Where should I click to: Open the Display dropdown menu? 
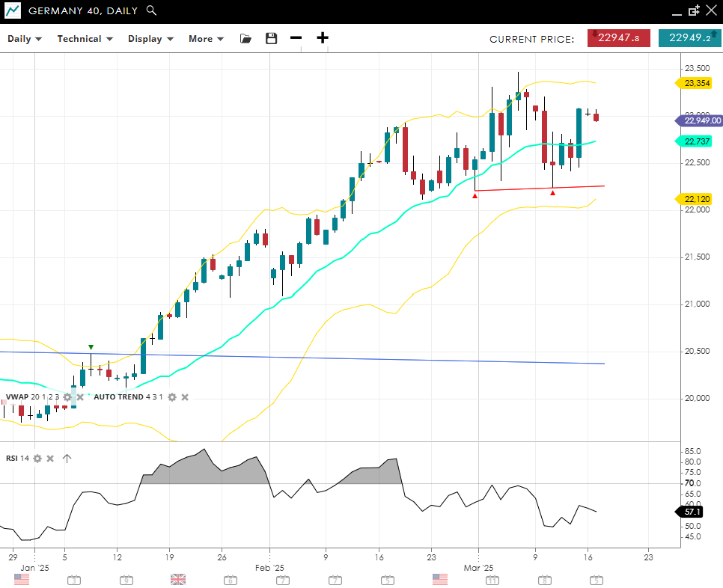150,39
